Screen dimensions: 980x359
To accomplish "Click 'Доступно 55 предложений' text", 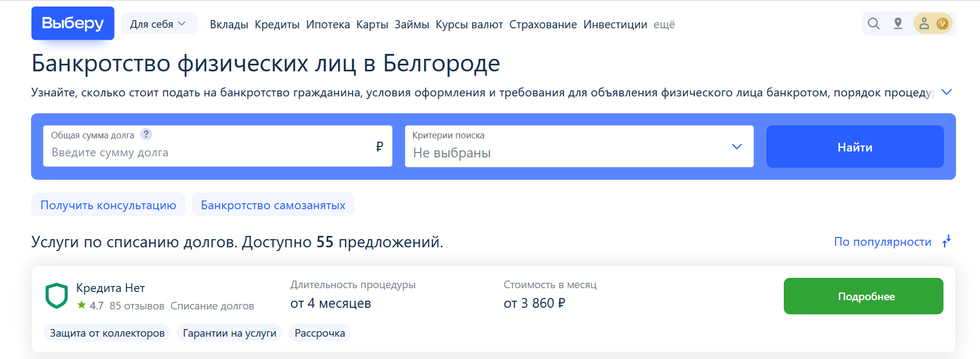I will click(x=343, y=242).
